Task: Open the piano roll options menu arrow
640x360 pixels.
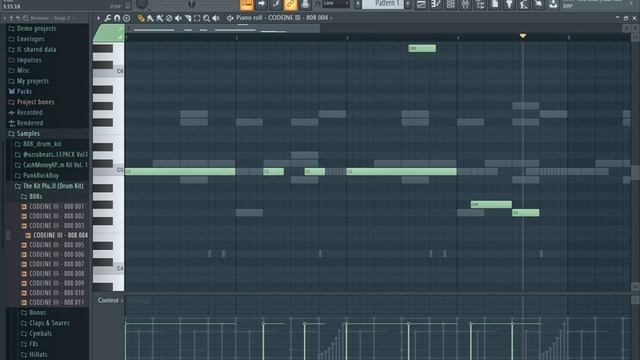Action: 98,18
